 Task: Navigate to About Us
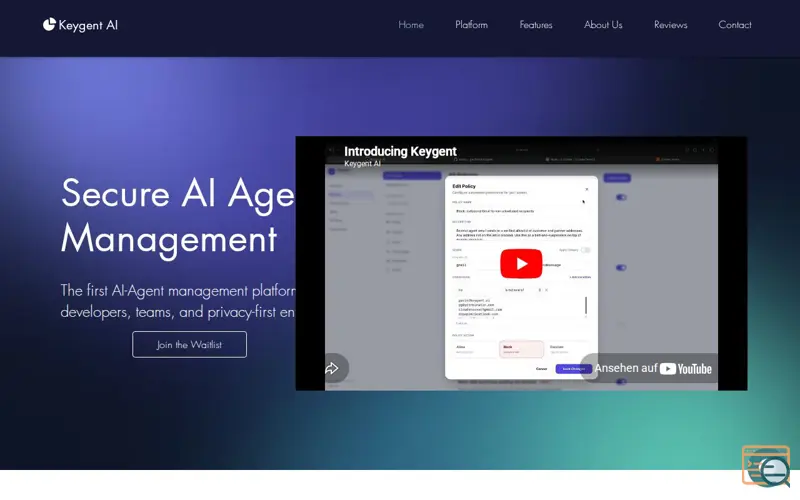pos(603,24)
